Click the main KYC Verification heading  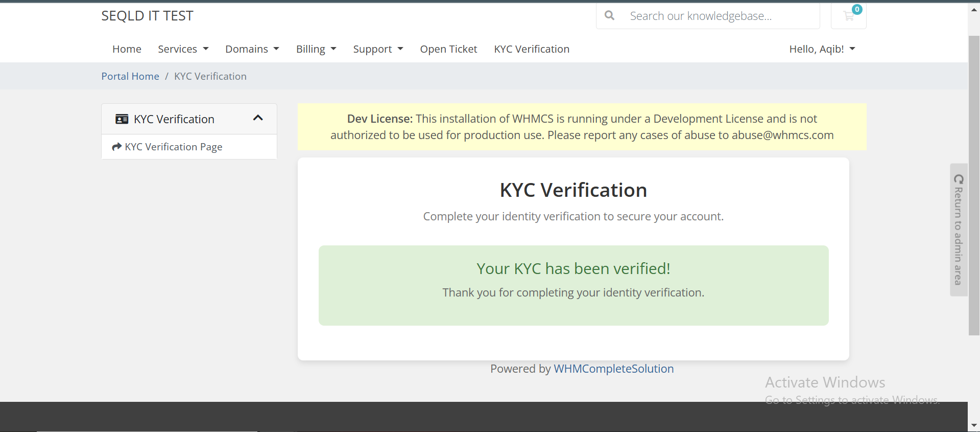tap(573, 190)
